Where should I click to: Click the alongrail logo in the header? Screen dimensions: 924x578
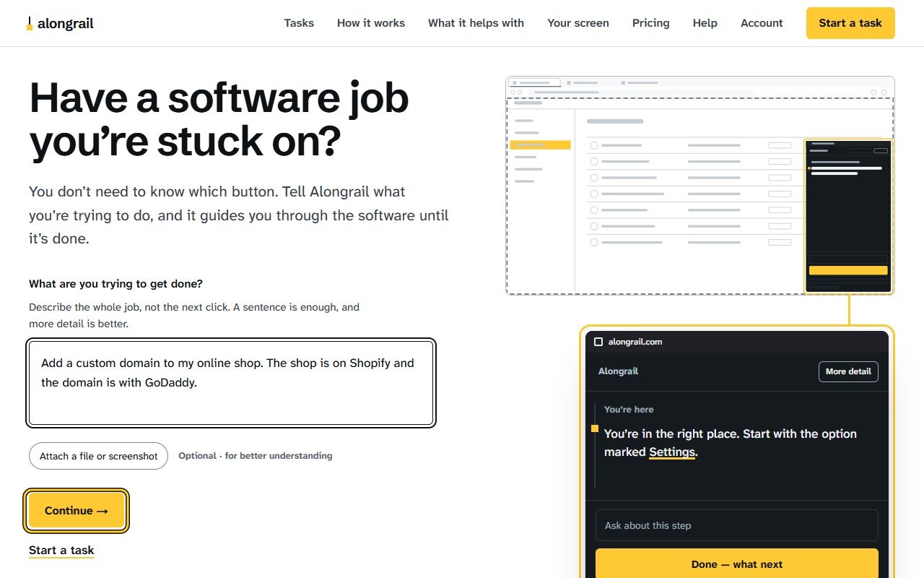click(x=60, y=23)
